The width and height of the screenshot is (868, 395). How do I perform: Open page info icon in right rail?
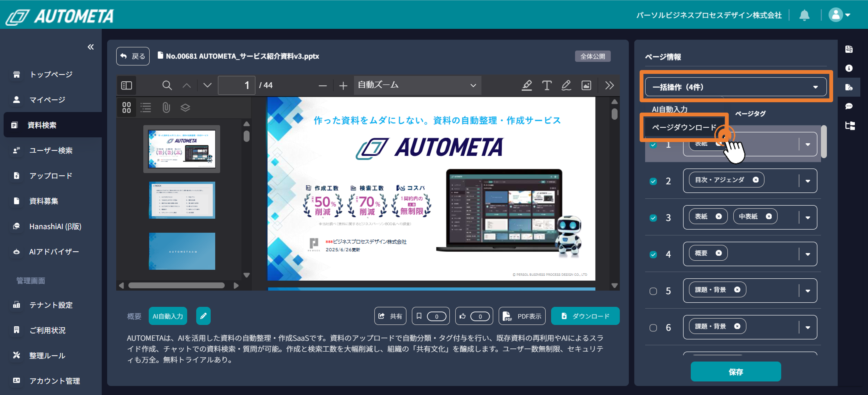pyautogui.click(x=849, y=87)
